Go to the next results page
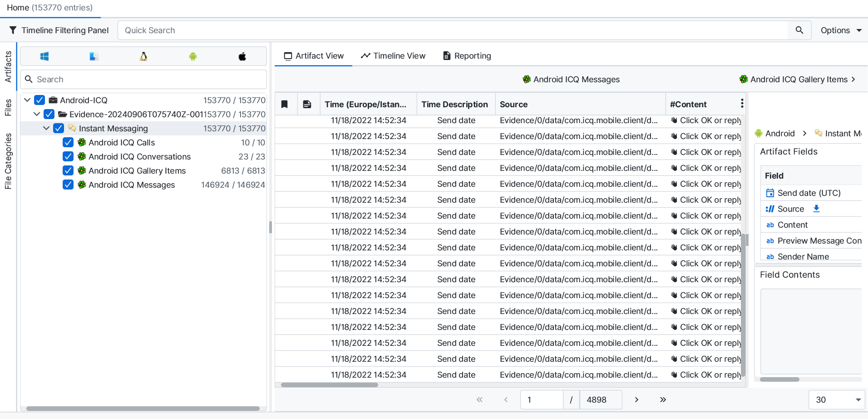 click(636, 400)
